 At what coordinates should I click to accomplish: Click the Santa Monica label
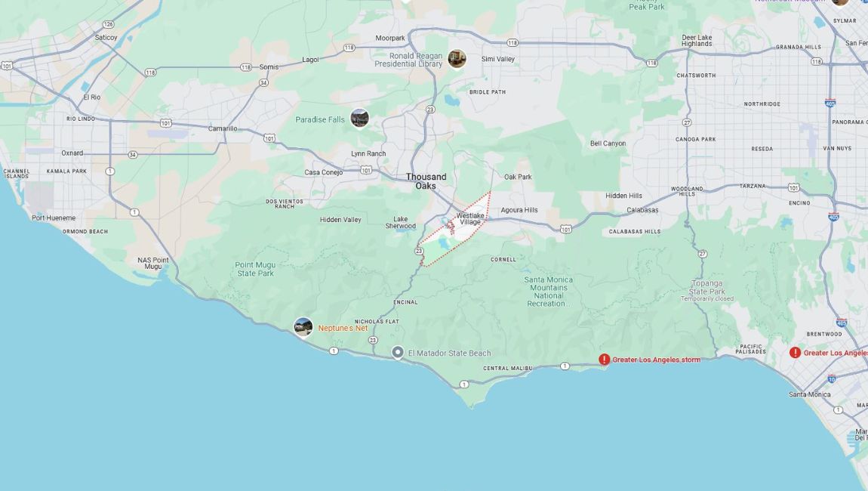click(x=809, y=394)
